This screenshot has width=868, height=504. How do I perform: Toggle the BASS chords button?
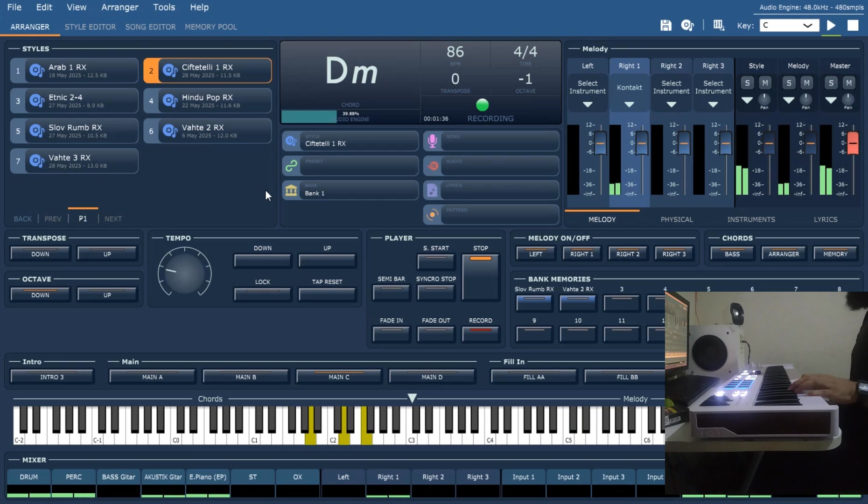(x=732, y=253)
